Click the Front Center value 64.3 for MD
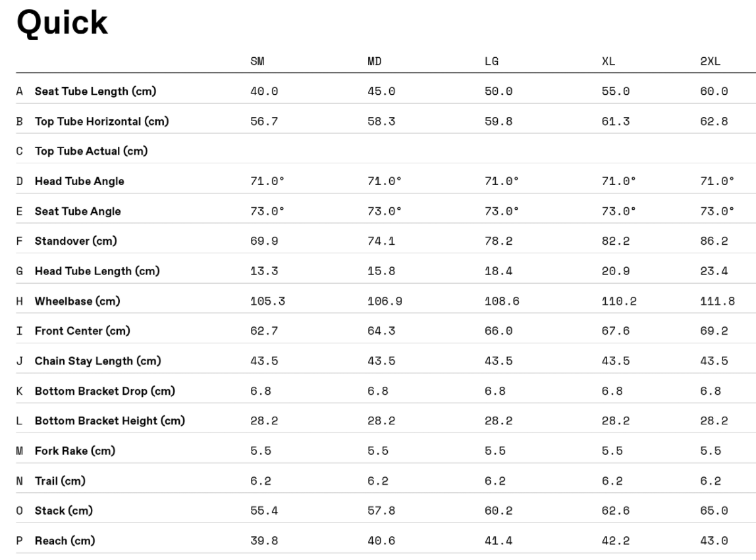 point(381,331)
